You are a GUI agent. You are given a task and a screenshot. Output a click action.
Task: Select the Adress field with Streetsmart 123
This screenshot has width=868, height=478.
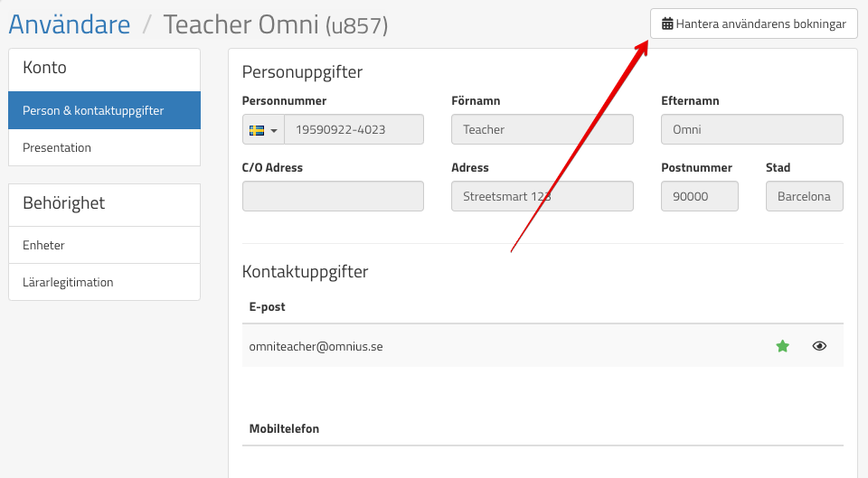pyautogui.click(x=542, y=196)
